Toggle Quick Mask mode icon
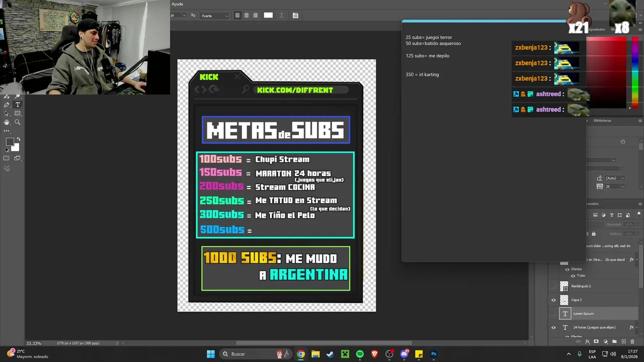The height and width of the screenshot is (362, 644). tap(7, 158)
